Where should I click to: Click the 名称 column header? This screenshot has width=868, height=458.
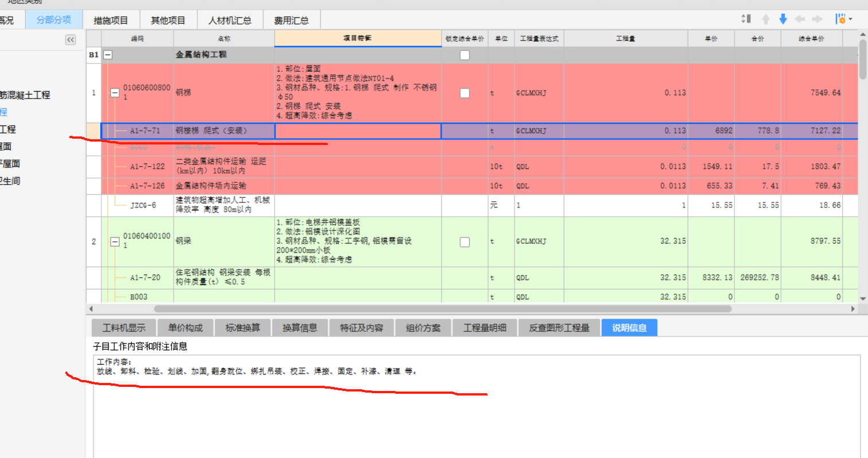click(224, 38)
